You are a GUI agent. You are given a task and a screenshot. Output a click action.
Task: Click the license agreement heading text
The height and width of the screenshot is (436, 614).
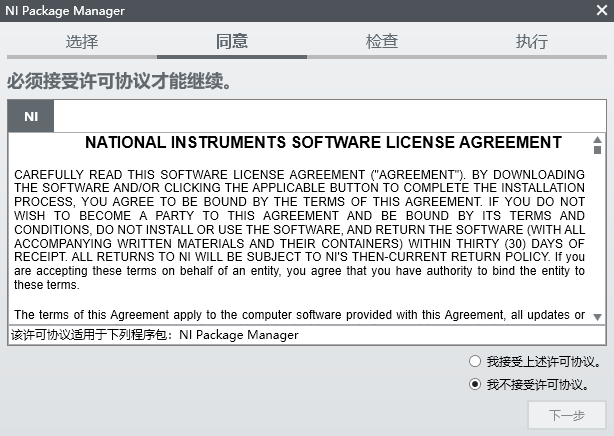[323, 142]
